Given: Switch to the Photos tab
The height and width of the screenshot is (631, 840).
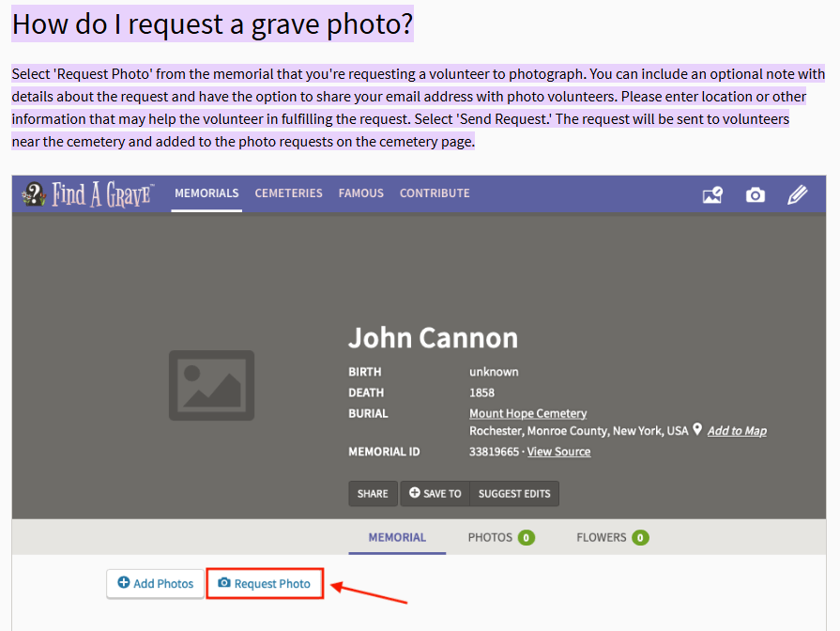Looking at the screenshot, I should coord(501,538).
